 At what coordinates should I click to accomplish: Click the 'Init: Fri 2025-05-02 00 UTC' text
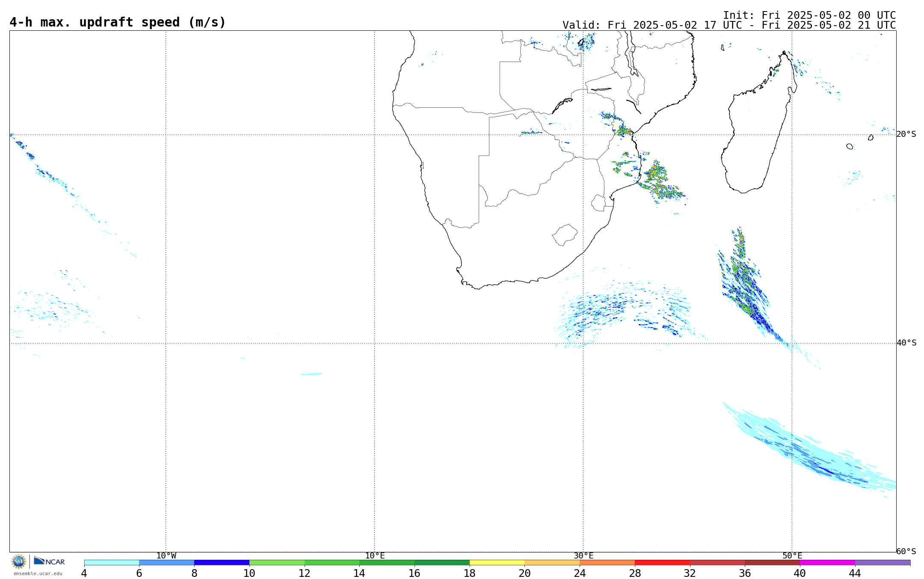point(809,15)
